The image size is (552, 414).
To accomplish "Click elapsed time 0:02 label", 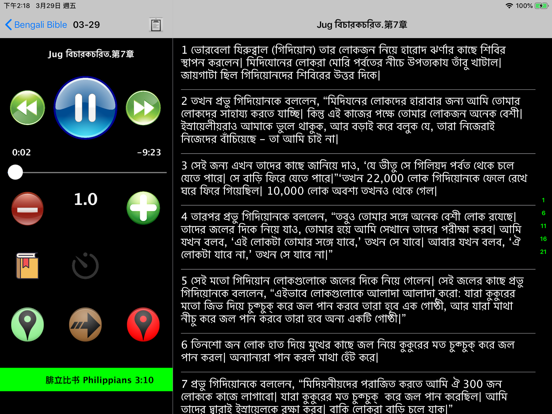I will point(21,152).
